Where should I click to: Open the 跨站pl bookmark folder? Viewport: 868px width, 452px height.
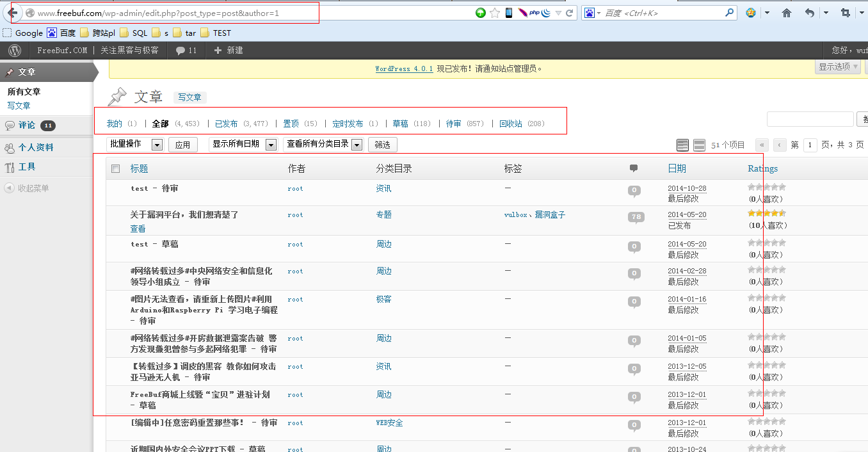click(x=97, y=33)
